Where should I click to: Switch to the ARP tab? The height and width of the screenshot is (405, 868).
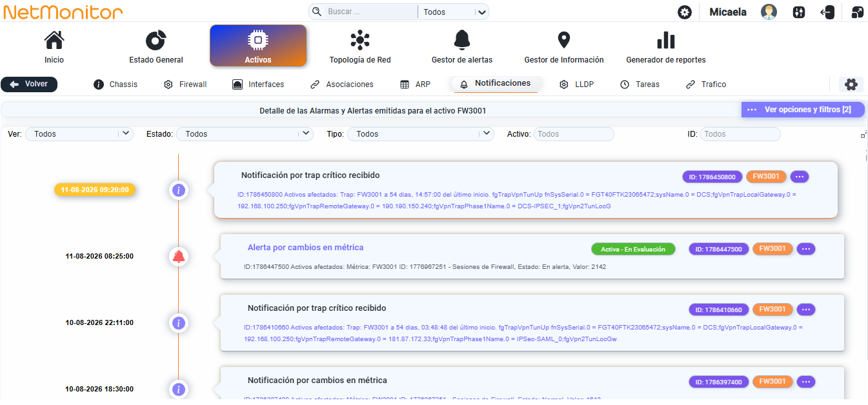point(415,84)
